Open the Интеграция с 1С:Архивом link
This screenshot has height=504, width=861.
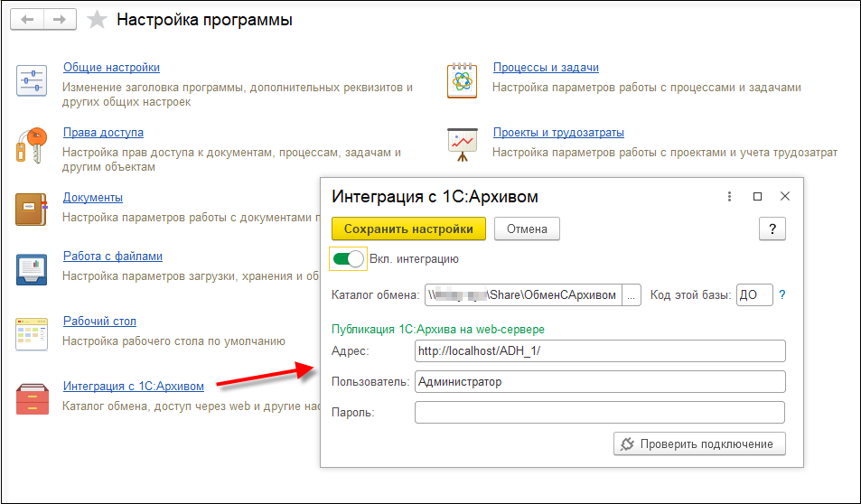click(134, 386)
